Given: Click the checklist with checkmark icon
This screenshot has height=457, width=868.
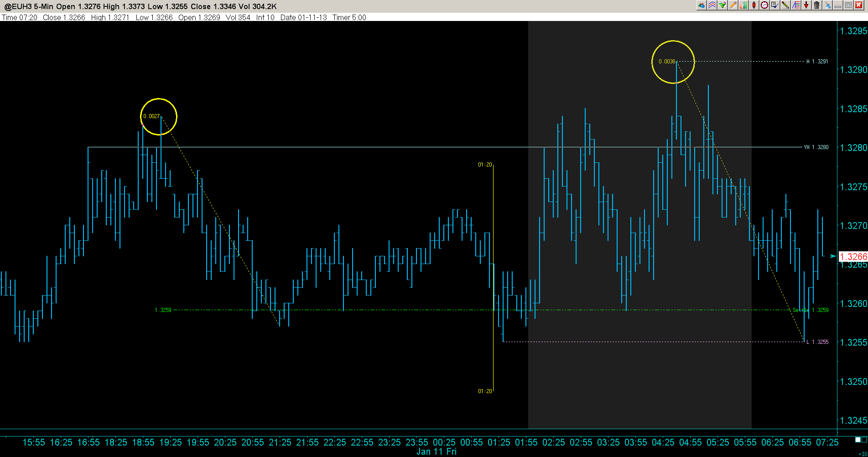Looking at the screenshot, I should [x=775, y=5].
